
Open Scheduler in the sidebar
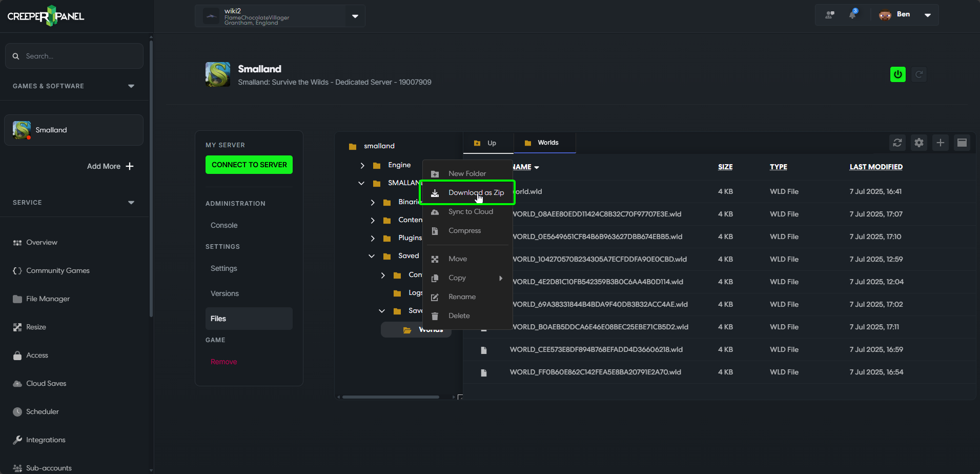coord(36,412)
